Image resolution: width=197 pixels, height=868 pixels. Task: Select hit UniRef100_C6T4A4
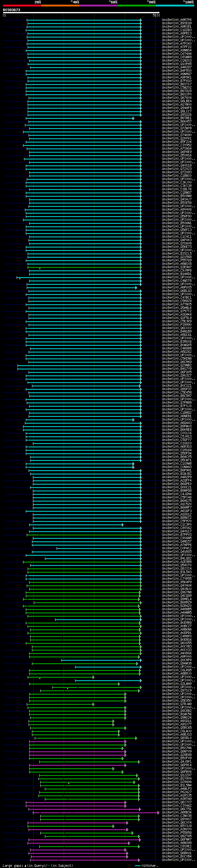pos(177,54)
